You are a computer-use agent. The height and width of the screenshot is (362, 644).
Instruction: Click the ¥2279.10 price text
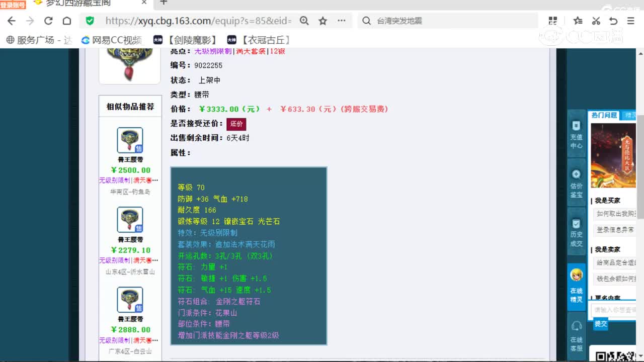click(130, 250)
